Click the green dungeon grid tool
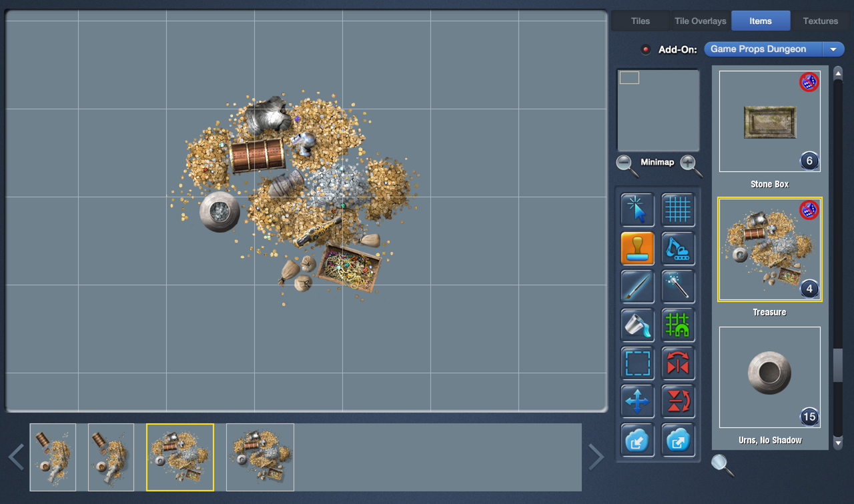The image size is (854, 504). 678,325
